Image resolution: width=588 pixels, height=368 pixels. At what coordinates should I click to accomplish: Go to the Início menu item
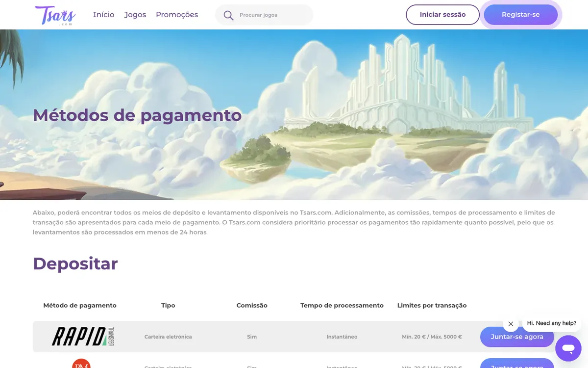(x=103, y=15)
